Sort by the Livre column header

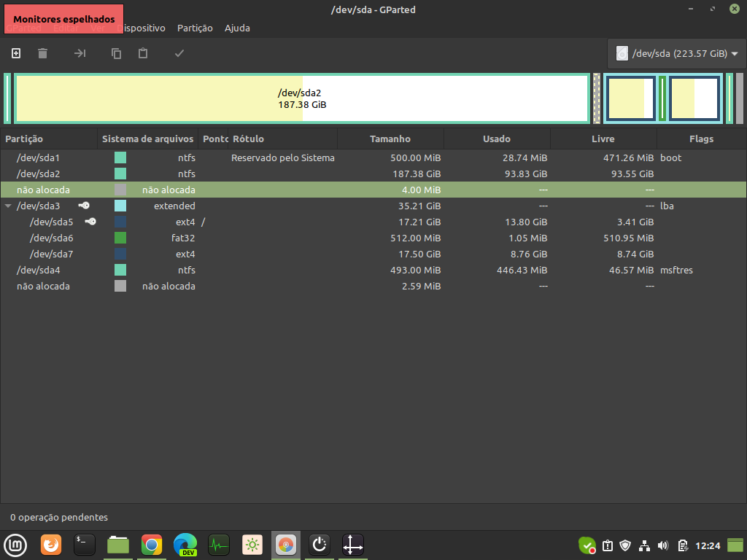tap(603, 139)
